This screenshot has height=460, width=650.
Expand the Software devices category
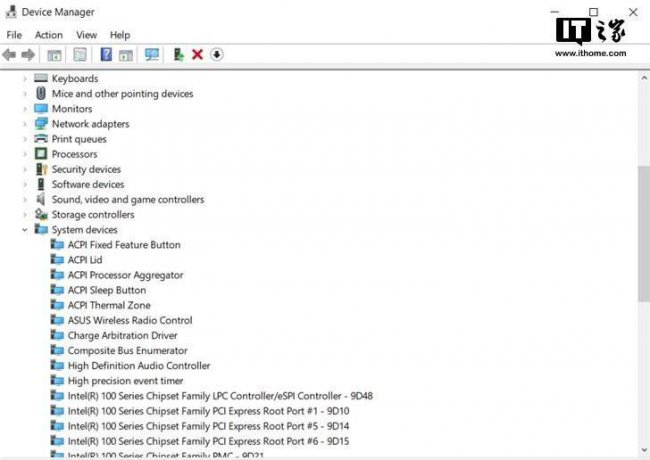[x=25, y=184]
